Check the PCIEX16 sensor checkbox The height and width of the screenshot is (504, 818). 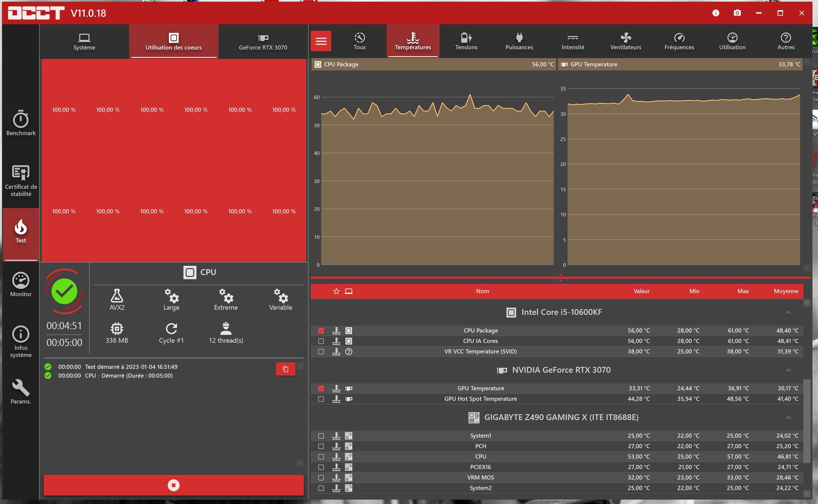321,467
